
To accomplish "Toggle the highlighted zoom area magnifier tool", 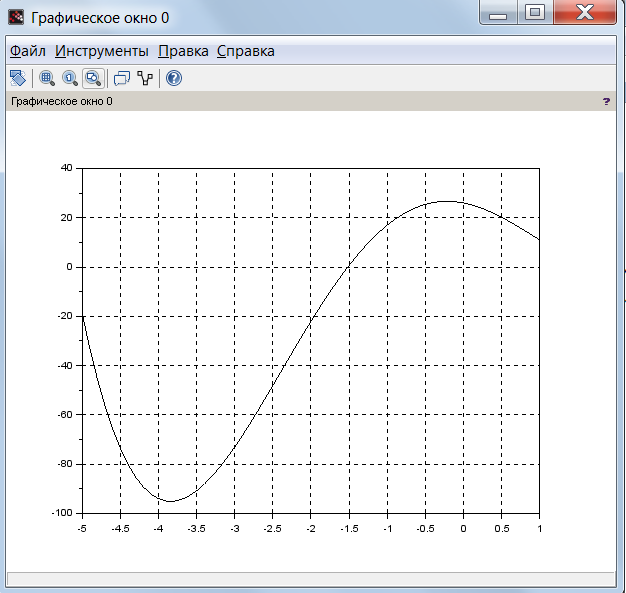I will pyautogui.click(x=93, y=78).
